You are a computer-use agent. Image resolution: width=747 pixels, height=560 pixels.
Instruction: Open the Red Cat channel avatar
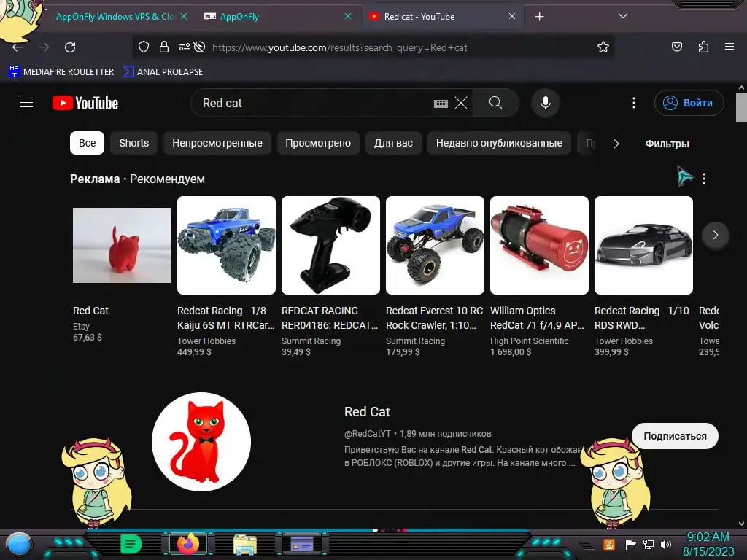(201, 441)
